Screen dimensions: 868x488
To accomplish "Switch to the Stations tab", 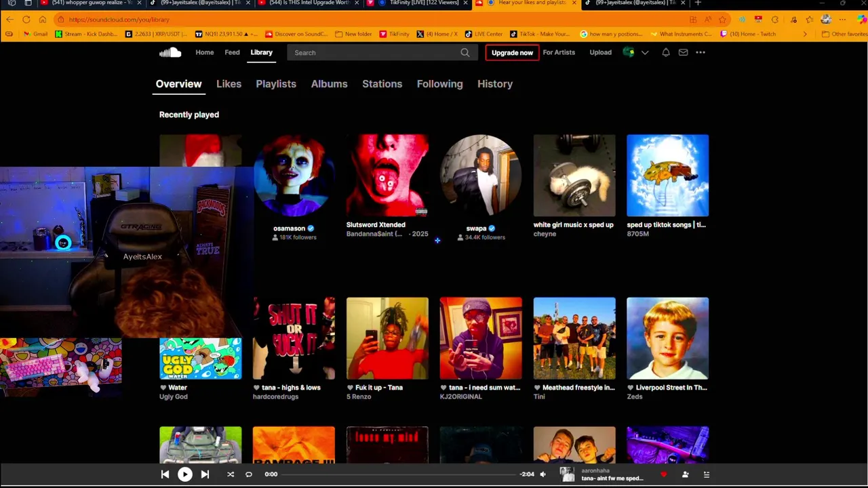I will pos(382,84).
